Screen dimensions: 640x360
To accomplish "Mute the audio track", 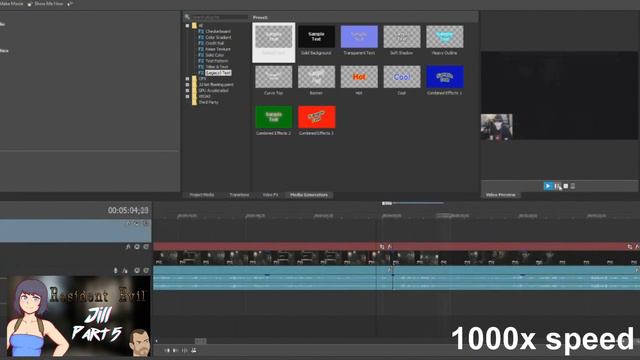I will 137,271.
